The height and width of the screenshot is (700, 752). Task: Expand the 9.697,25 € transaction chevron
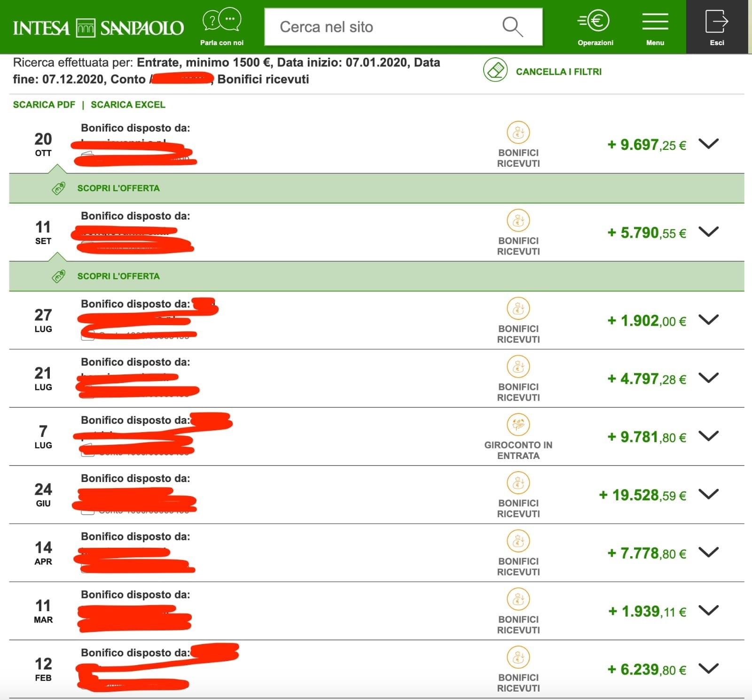point(708,143)
